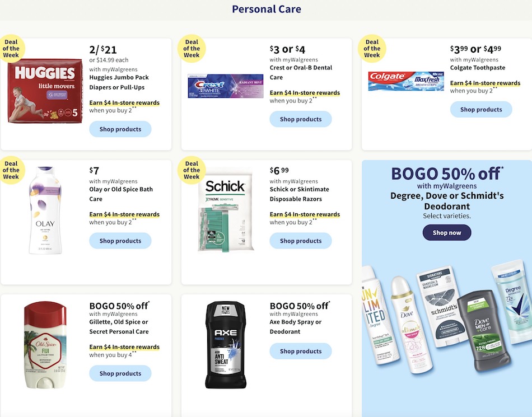Select the Colgate MaxFresh toothpaste image
This screenshot has width=532, height=417.
tap(406, 81)
